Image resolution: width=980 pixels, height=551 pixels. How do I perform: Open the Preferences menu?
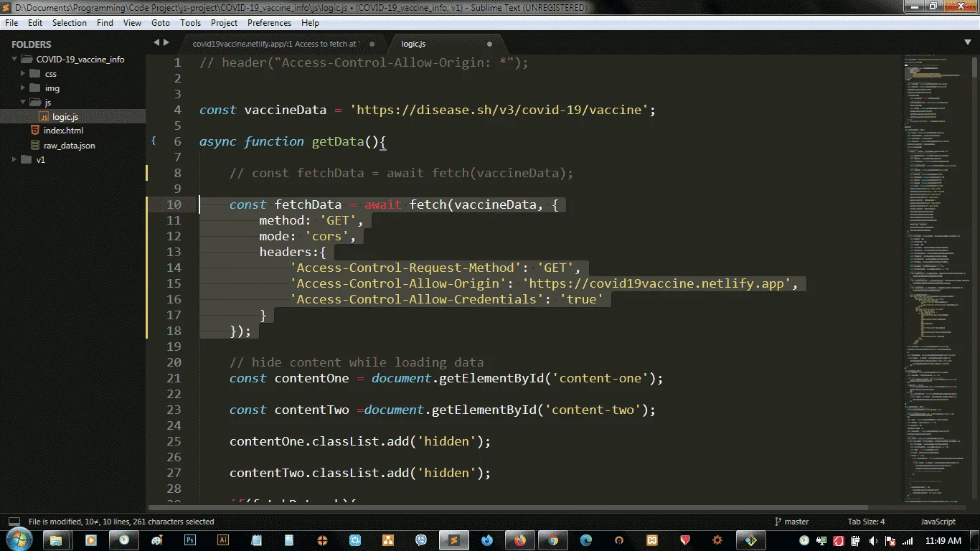(270, 23)
